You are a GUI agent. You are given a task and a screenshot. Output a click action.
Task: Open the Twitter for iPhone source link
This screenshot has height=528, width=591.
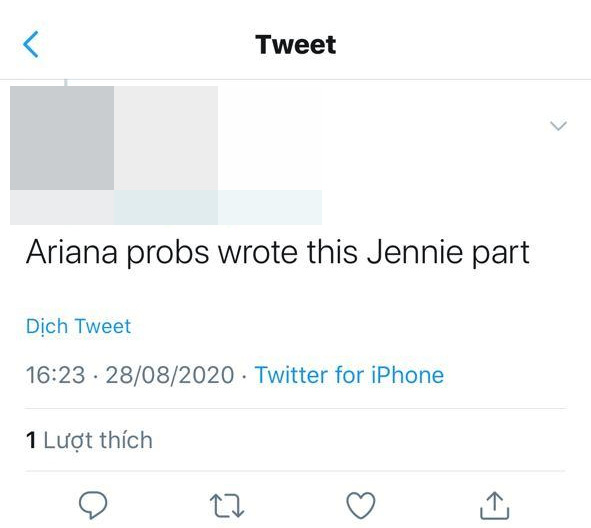[349, 375]
